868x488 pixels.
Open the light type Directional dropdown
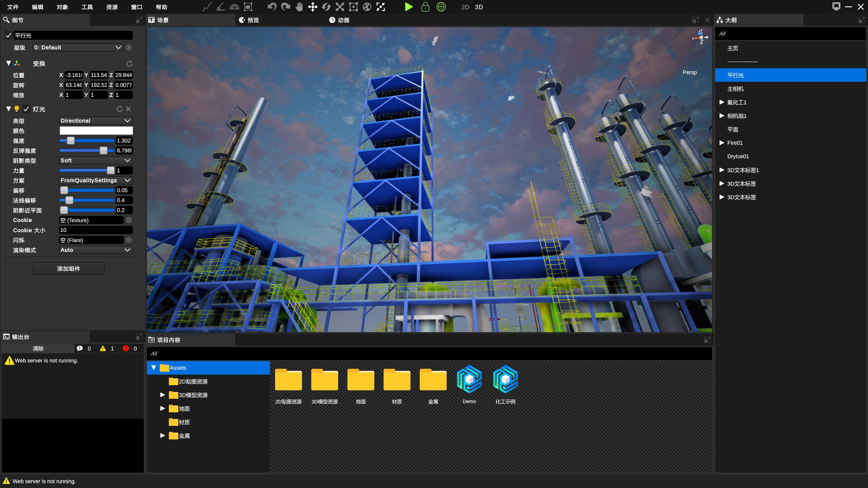[x=96, y=121]
